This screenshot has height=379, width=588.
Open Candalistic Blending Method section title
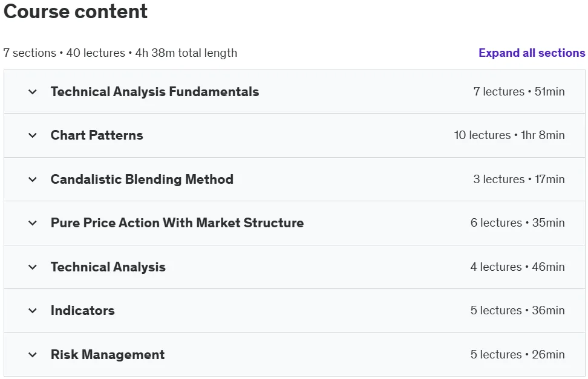(x=142, y=180)
